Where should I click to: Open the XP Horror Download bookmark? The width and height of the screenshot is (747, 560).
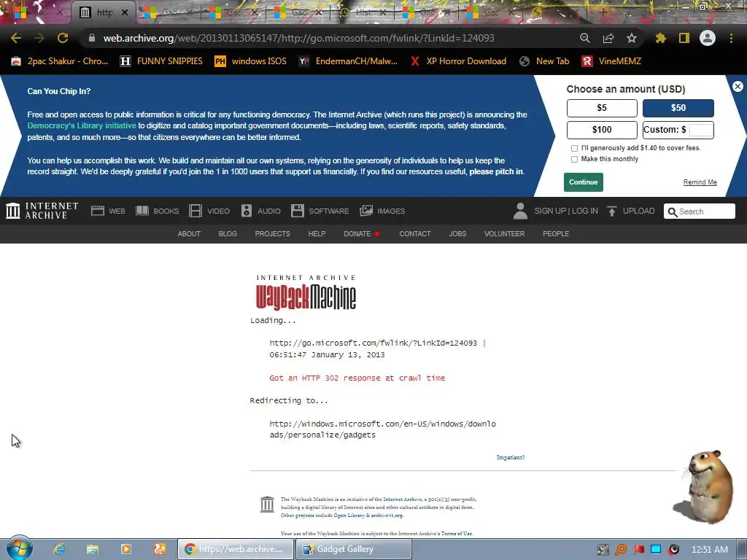(x=458, y=61)
